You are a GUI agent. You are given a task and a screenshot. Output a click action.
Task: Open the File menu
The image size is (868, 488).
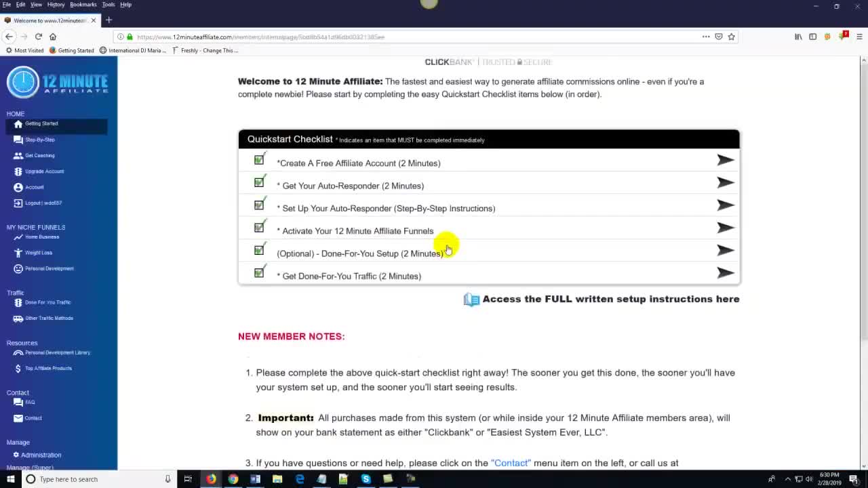[7, 5]
